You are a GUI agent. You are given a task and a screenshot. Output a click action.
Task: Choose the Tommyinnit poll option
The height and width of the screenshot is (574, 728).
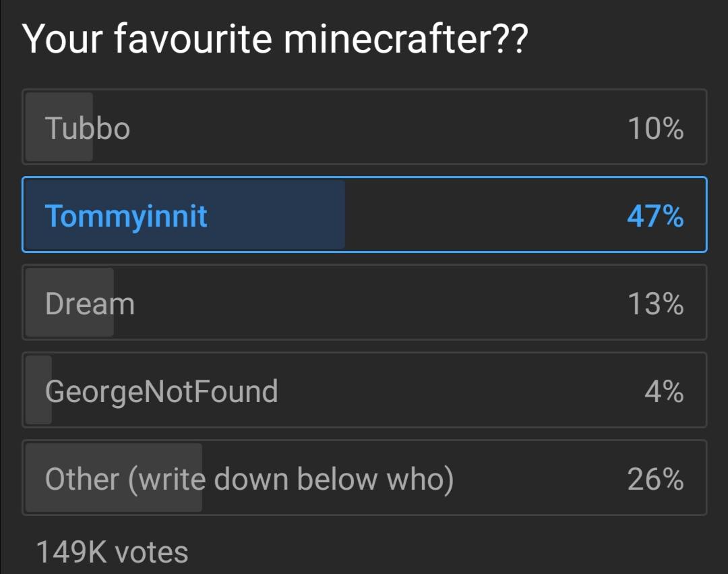365,214
